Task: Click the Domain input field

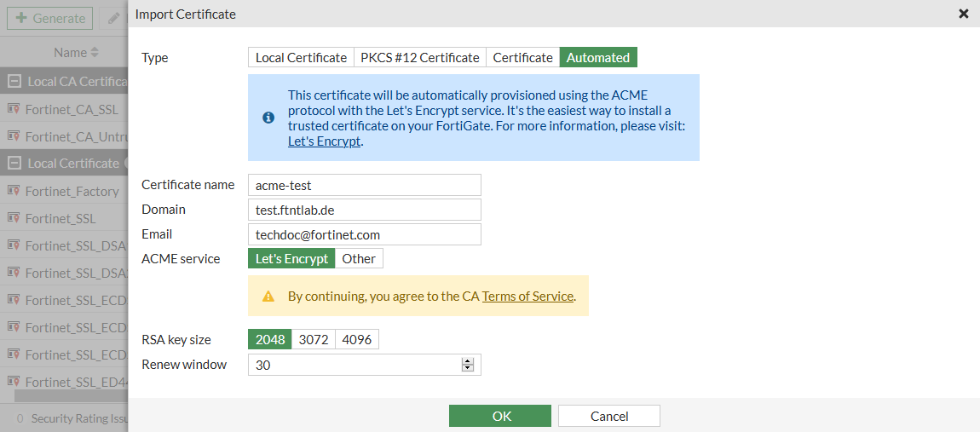Action: coord(365,210)
